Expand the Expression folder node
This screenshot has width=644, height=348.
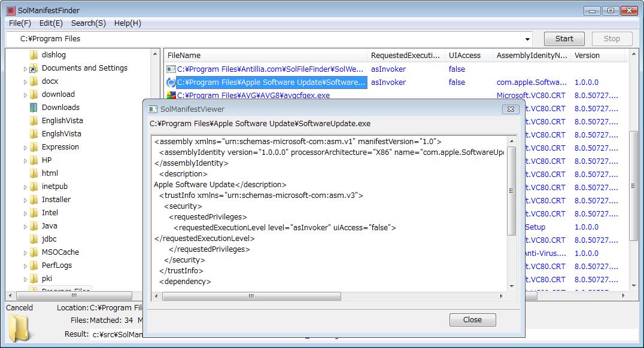(x=25, y=148)
